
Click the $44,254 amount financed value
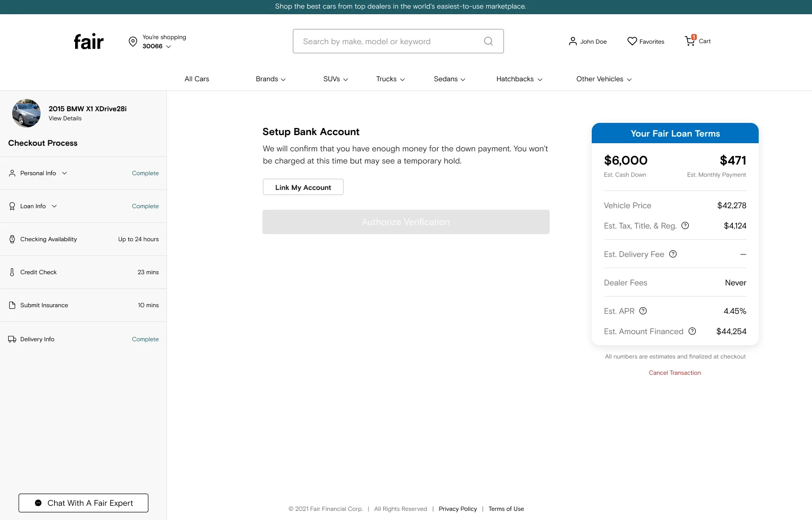click(x=731, y=332)
